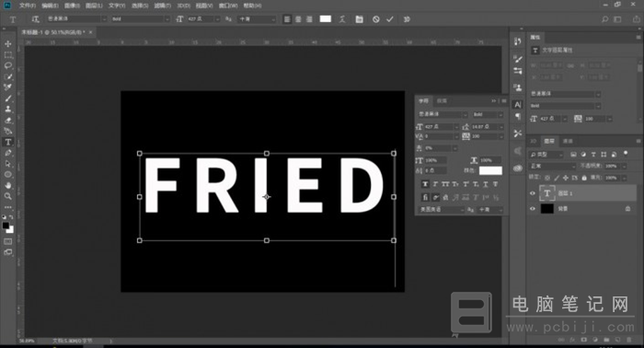Image resolution: width=644 pixels, height=348 pixels.
Task: Center align text in options bar
Action: click(298, 19)
